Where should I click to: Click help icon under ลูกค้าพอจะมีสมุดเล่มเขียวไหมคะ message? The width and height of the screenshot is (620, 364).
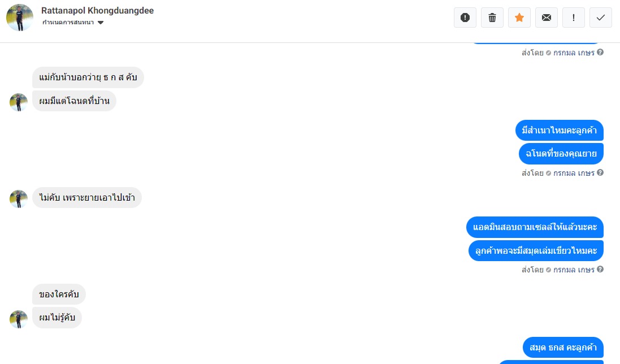click(600, 269)
